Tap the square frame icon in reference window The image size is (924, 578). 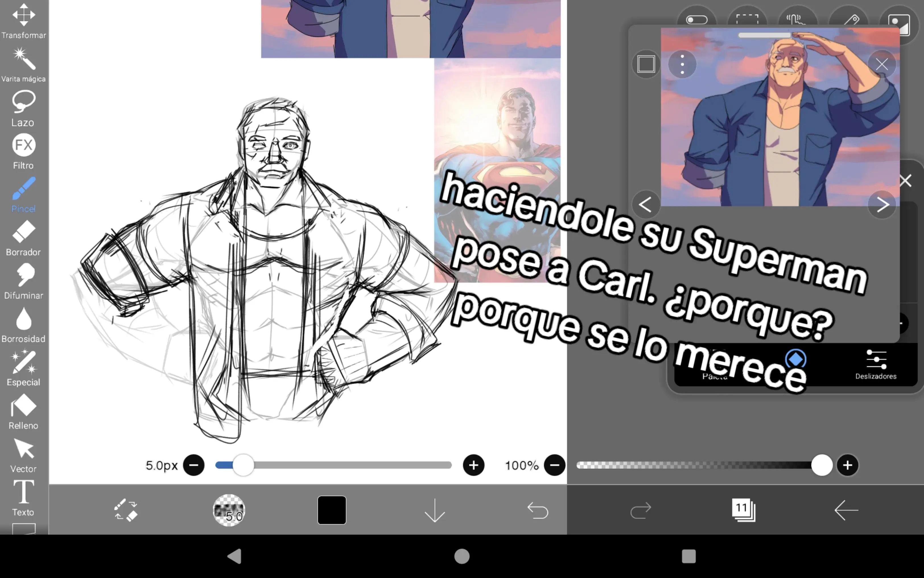pos(646,64)
